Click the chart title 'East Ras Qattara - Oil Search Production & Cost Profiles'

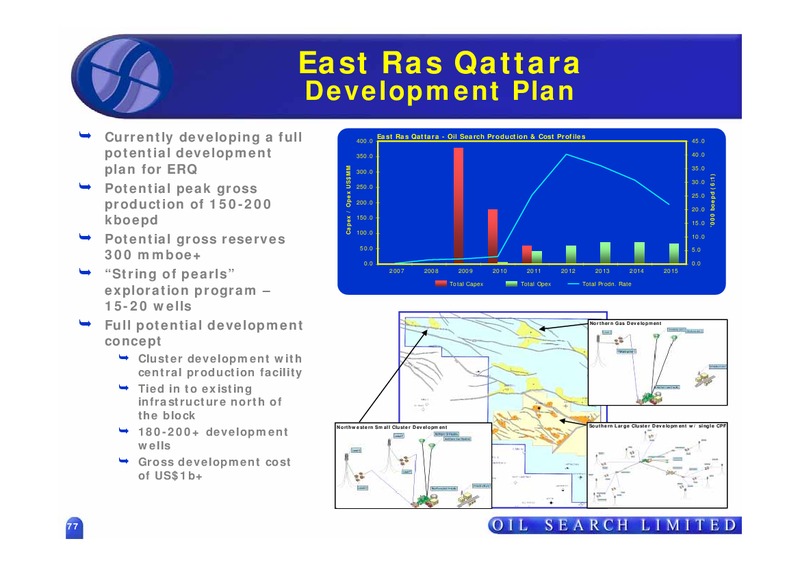point(481,137)
